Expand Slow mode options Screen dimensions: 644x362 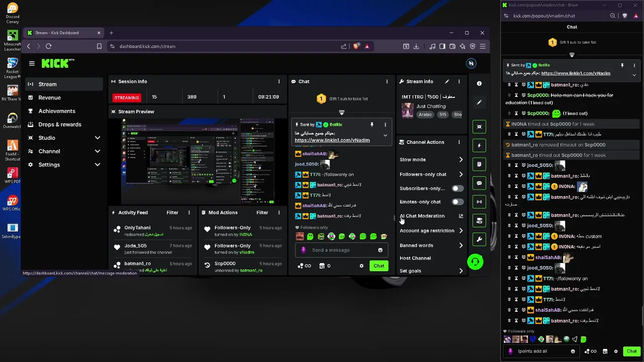click(x=461, y=160)
